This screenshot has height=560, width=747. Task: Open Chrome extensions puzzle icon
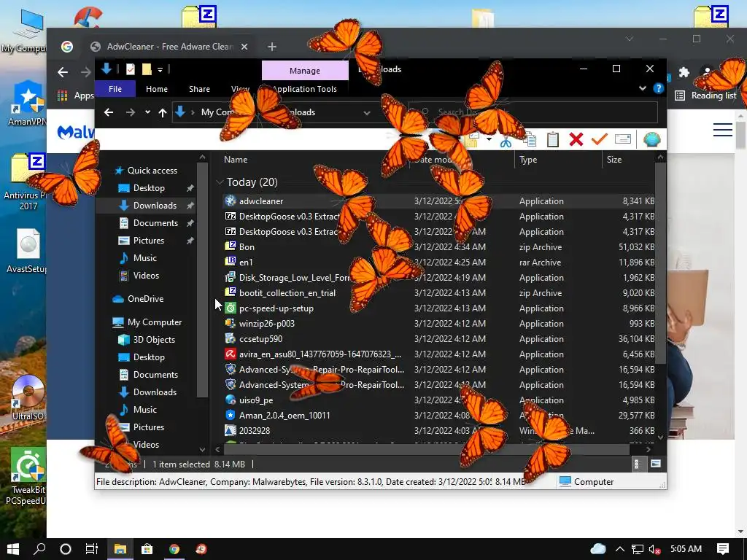[x=684, y=72]
